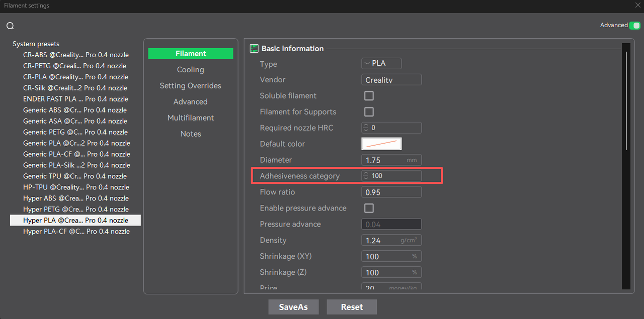Select the Generic PETG preset
Viewport: 644px width, 319px height.
click(x=75, y=132)
